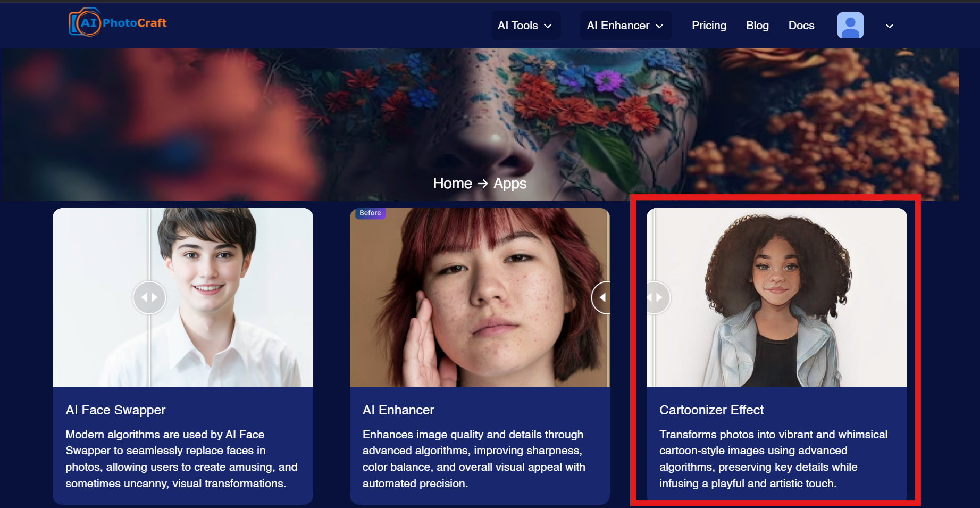Image resolution: width=980 pixels, height=508 pixels.
Task: Go to the Pricing page
Action: pos(709,26)
